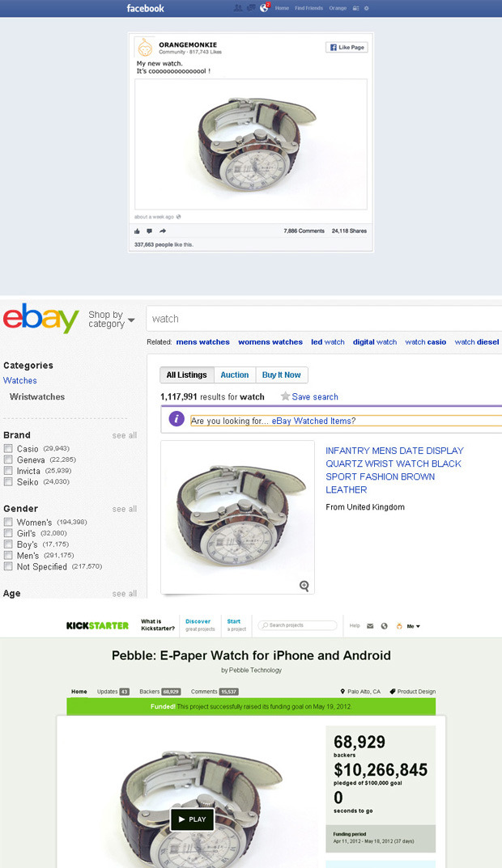Screen dimensions: 502x868
Task: Click the share arrow icon under post
Action: point(163,231)
